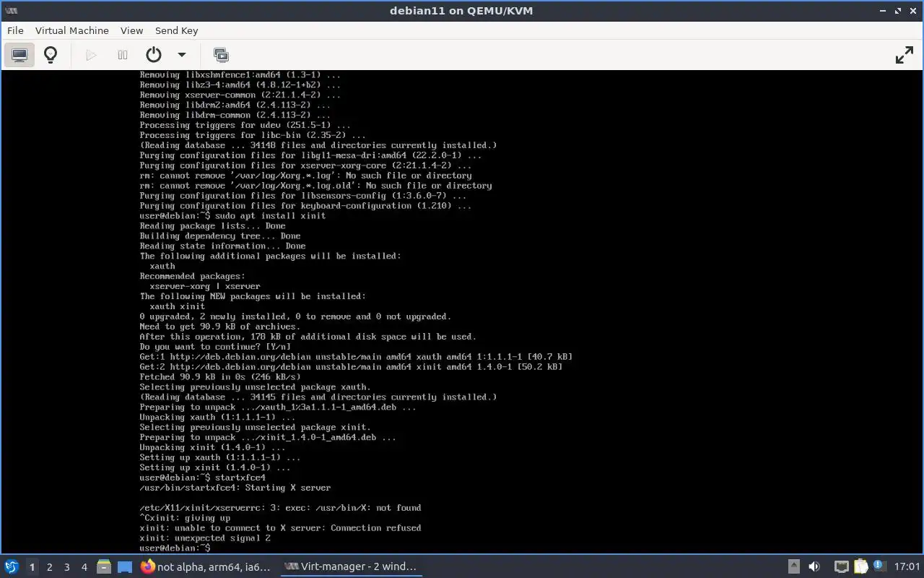Open the network connection tray icon
924x578 pixels.
click(x=842, y=567)
